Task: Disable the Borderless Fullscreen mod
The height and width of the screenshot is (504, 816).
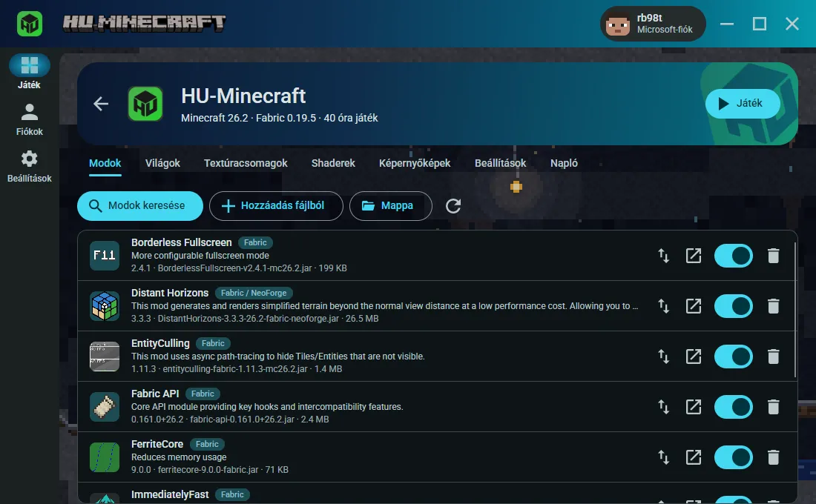Action: [733, 256]
